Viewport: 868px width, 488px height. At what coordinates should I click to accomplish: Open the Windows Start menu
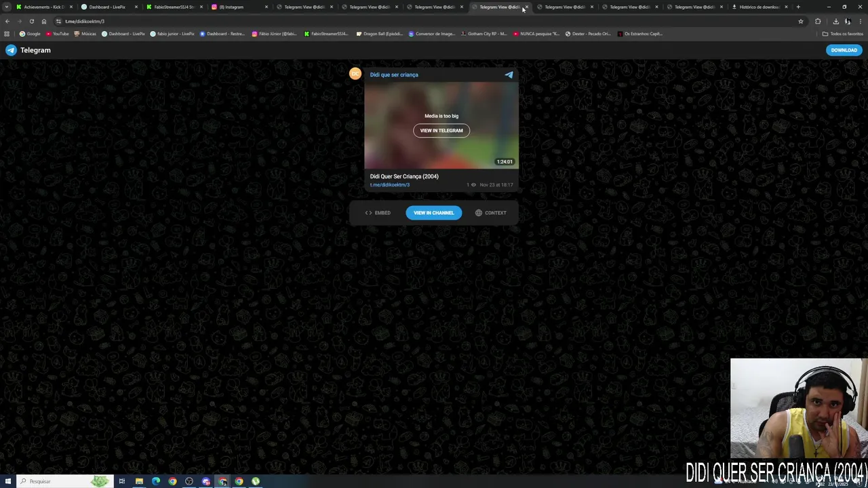pos(7,481)
